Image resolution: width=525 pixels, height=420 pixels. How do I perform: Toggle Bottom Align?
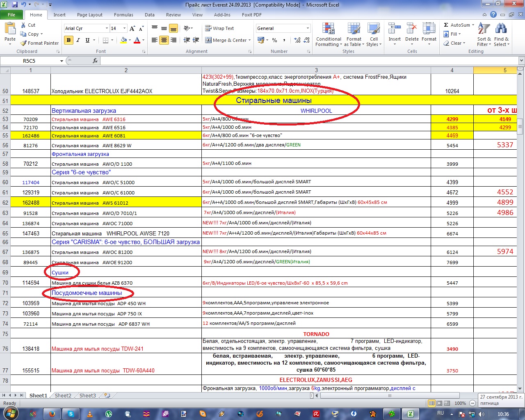click(173, 28)
